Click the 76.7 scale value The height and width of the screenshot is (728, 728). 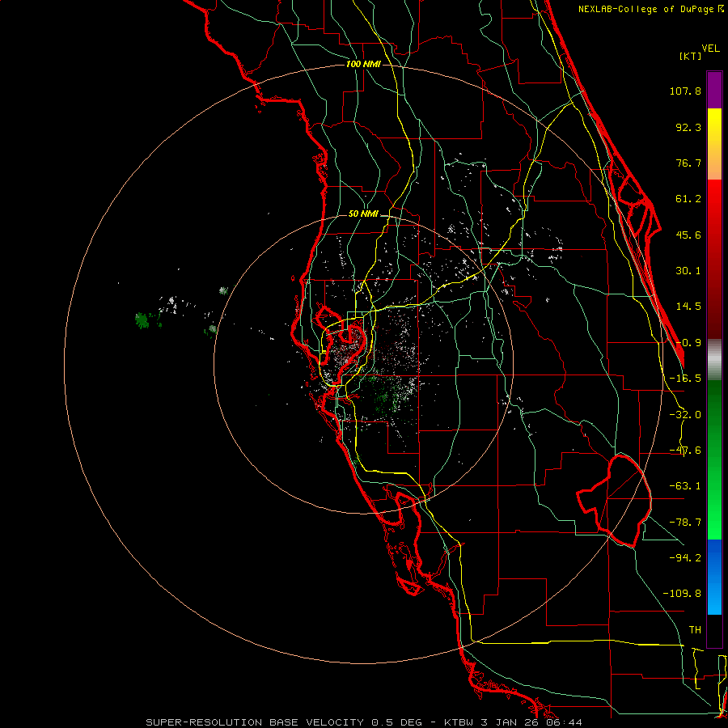click(688, 163)
